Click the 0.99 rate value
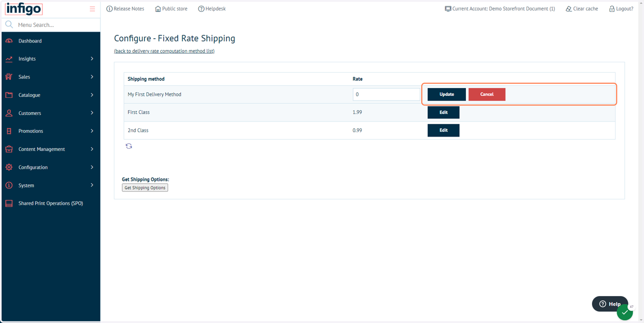This screenshot has height=323, width=644. [x=357, y=131]
